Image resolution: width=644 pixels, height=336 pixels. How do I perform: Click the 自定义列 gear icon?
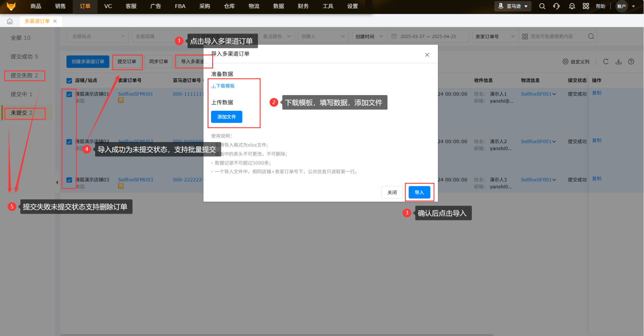tap(565, 62)
